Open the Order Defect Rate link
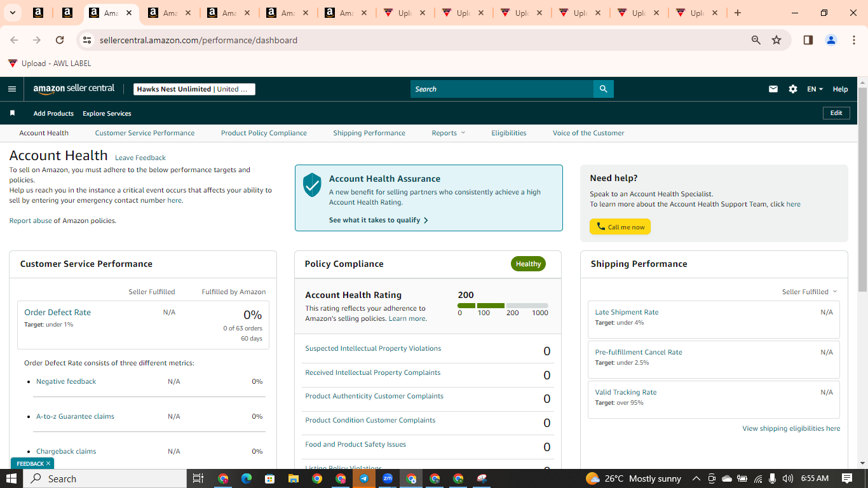This screenshot has height=488, width=868. click(57, 312)
